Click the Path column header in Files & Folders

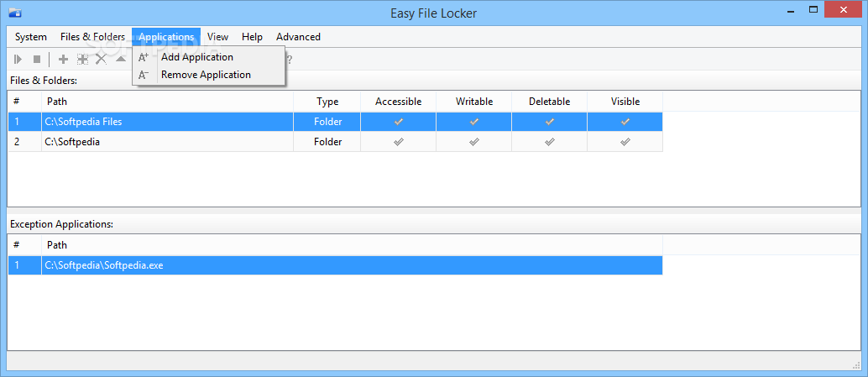click(167, 102)
